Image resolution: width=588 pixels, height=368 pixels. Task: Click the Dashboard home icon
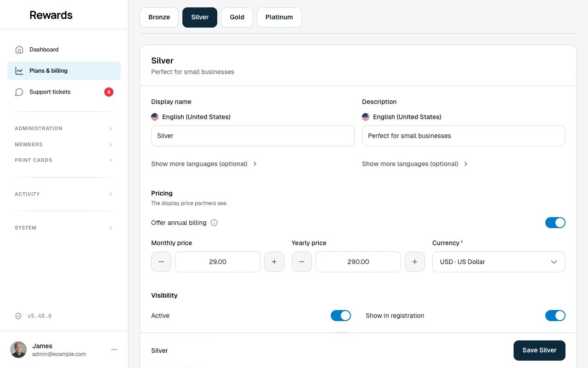click(x=19, y=50)
